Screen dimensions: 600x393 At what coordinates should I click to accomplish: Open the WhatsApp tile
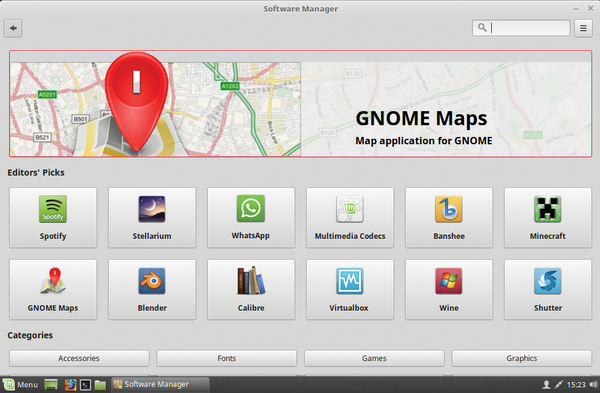tap(251, 217)
